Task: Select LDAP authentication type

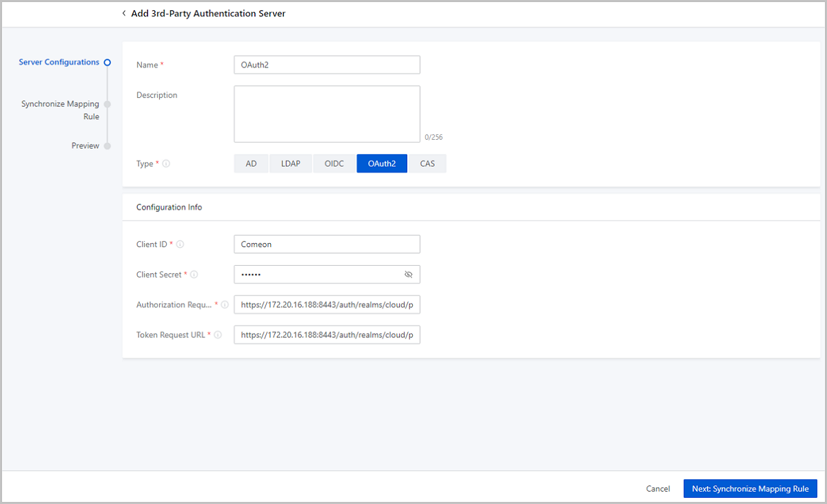Action: [290, 164]
